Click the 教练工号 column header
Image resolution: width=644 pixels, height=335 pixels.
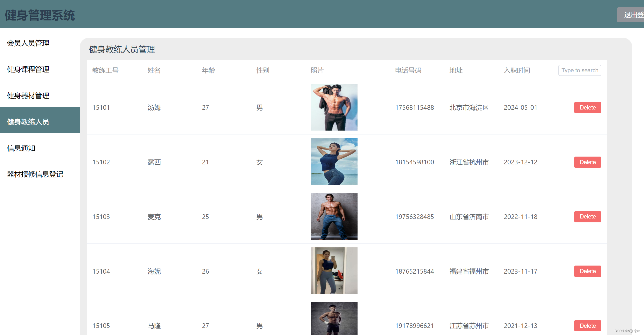(x=105, y=70)
